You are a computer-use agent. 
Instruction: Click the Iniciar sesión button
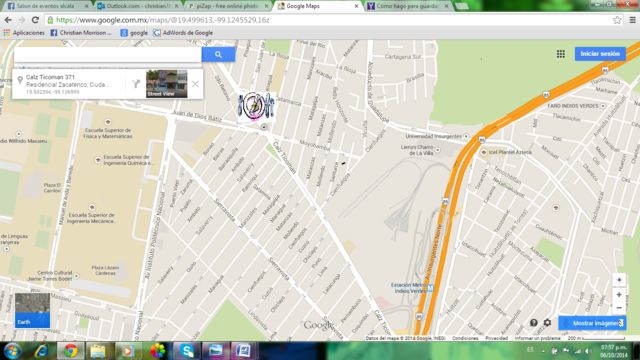tap(600, 54)
